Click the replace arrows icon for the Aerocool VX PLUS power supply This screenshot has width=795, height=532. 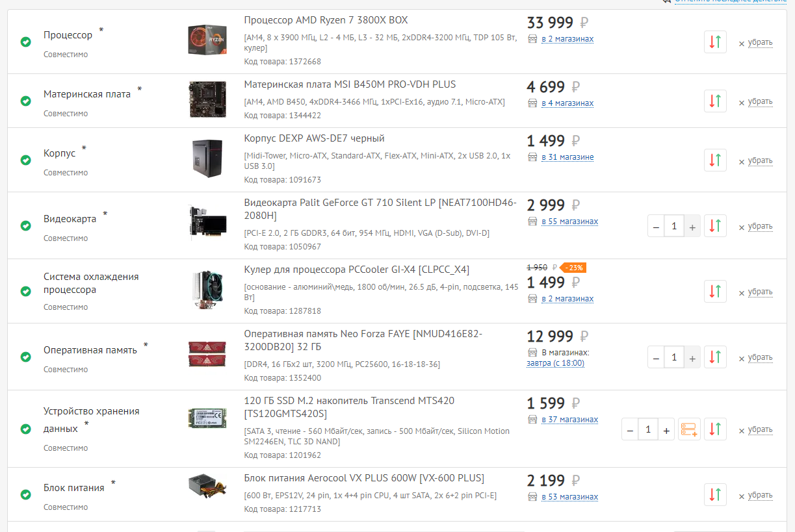(715, 495)
